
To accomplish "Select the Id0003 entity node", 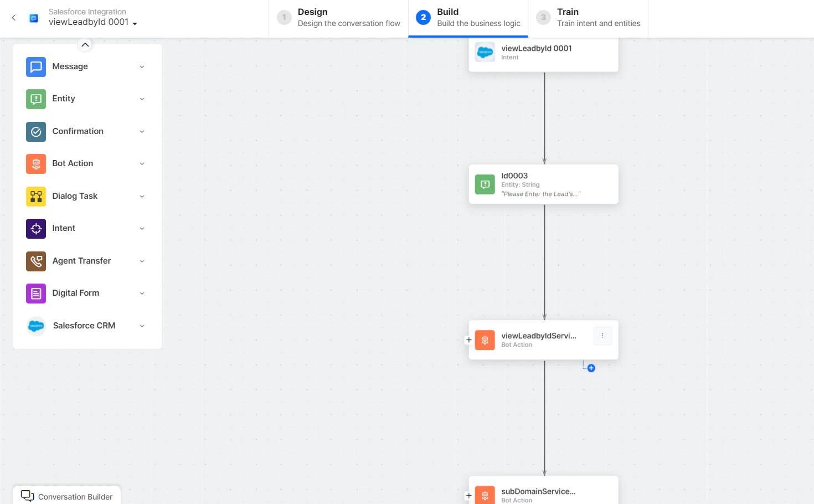I will [x=543, y=184].
